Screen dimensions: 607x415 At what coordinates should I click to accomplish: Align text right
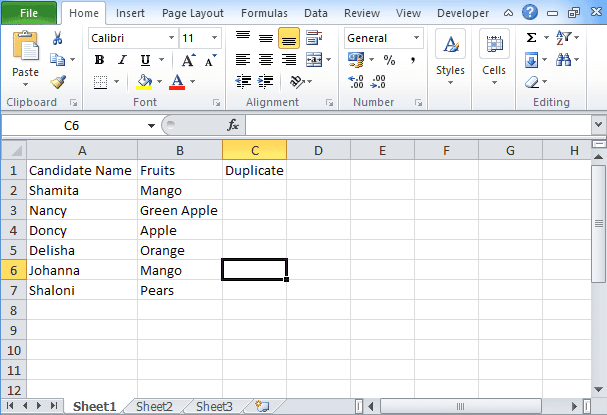point(289,60)
